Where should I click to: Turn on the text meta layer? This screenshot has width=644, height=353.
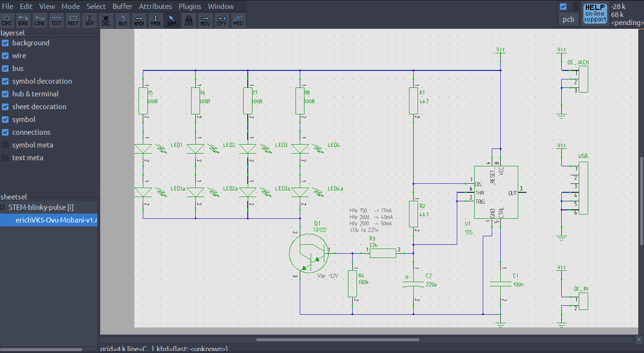(6, 158)
